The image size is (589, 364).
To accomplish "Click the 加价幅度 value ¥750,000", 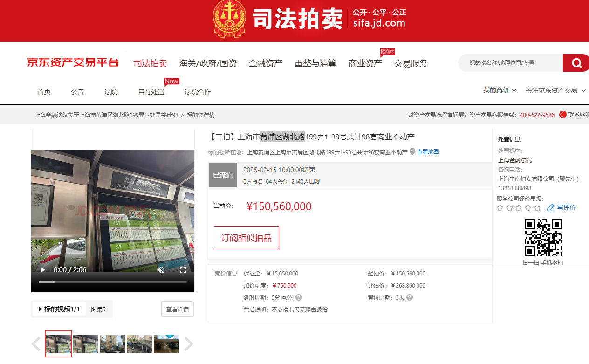I will [284, 286].
